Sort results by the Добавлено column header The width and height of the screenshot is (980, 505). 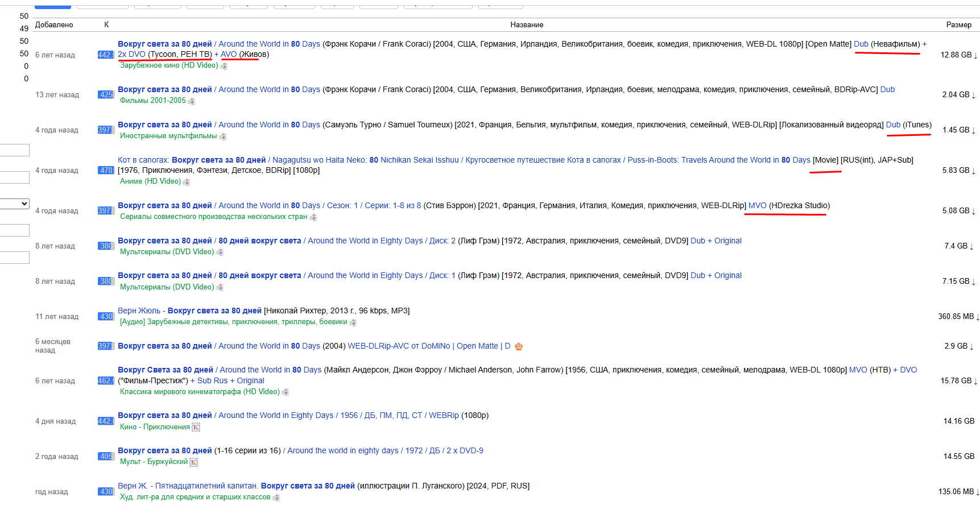click(x=54, y=25)
